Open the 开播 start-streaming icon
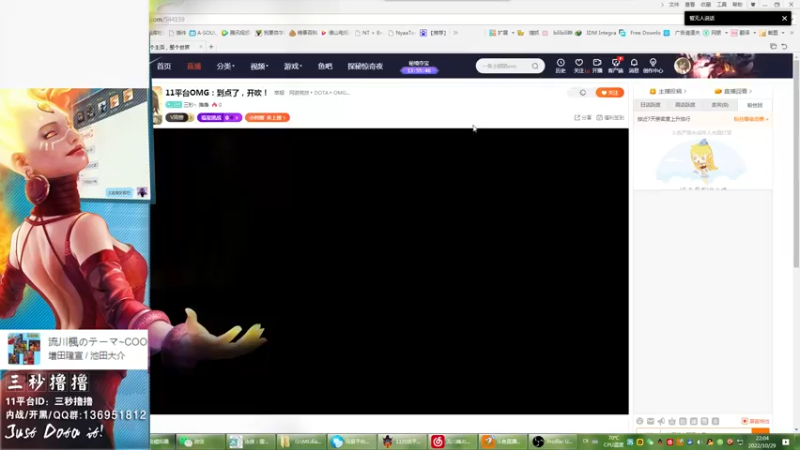 tap(597, 65)
